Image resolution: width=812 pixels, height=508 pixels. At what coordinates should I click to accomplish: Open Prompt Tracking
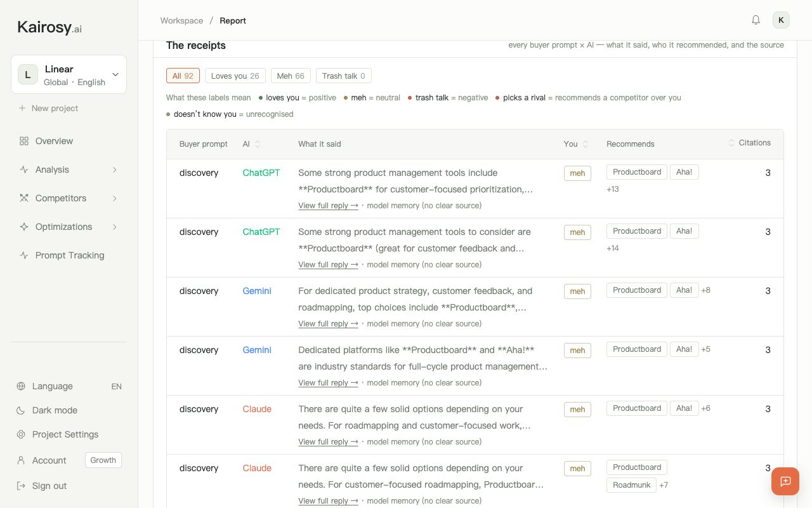click(x=69, y=255)
